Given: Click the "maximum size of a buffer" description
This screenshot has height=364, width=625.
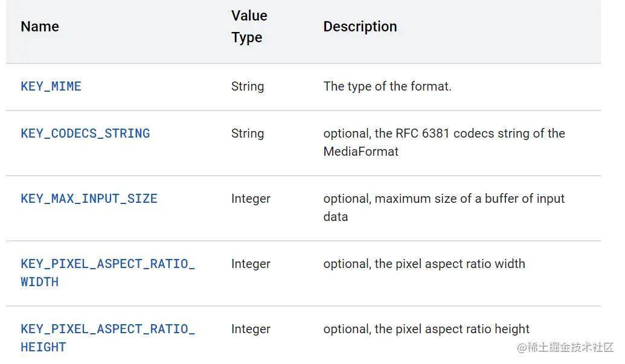Looking at the screenshot, I should tap(444, 199).
